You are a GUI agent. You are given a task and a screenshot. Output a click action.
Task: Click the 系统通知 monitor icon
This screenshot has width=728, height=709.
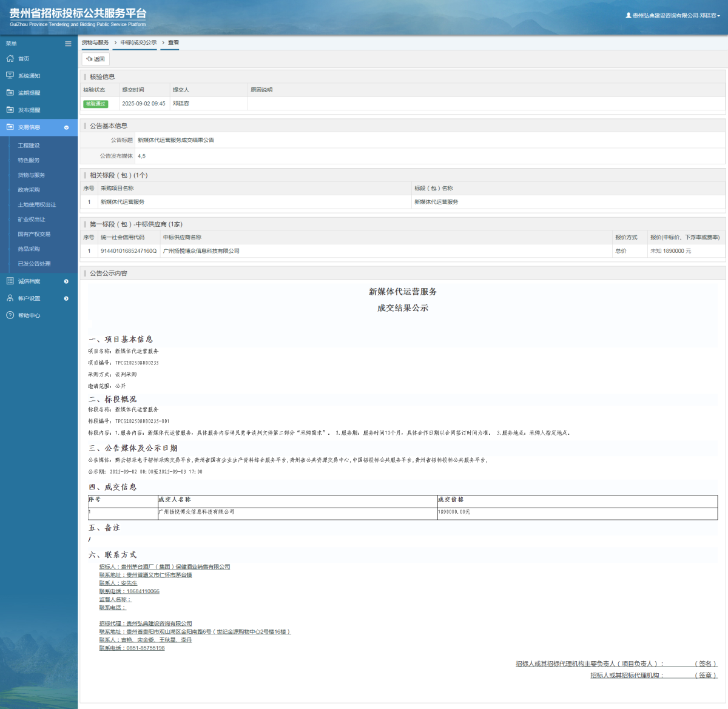pos(10,76)
